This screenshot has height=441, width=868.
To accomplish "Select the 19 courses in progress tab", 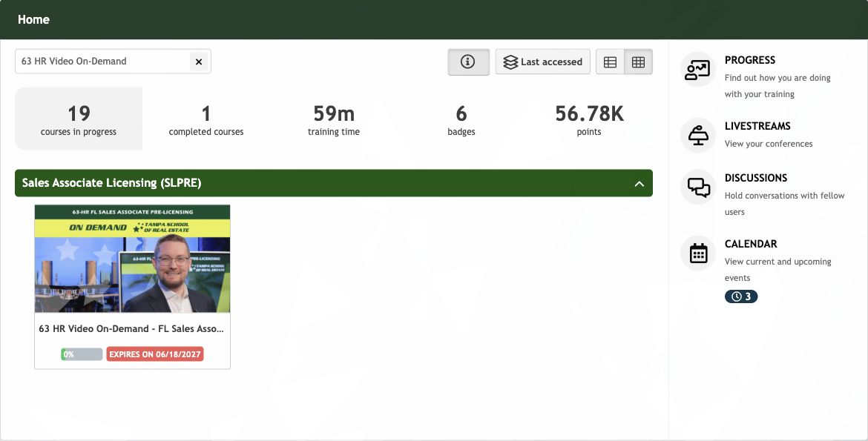I will (79, 119).
